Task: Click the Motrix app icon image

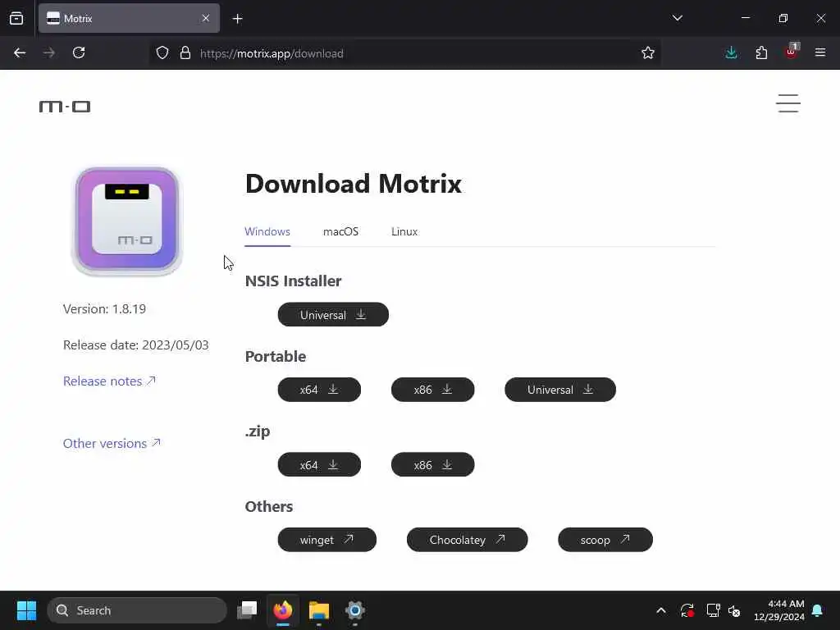Action: [127, 221]
